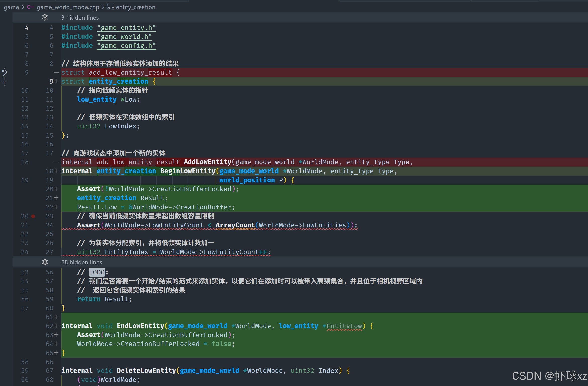The width and height of the screenshot is (588, 386).
Task: Expand the 28 hidden lines unfold icon
Action: [x=45, y=262]
